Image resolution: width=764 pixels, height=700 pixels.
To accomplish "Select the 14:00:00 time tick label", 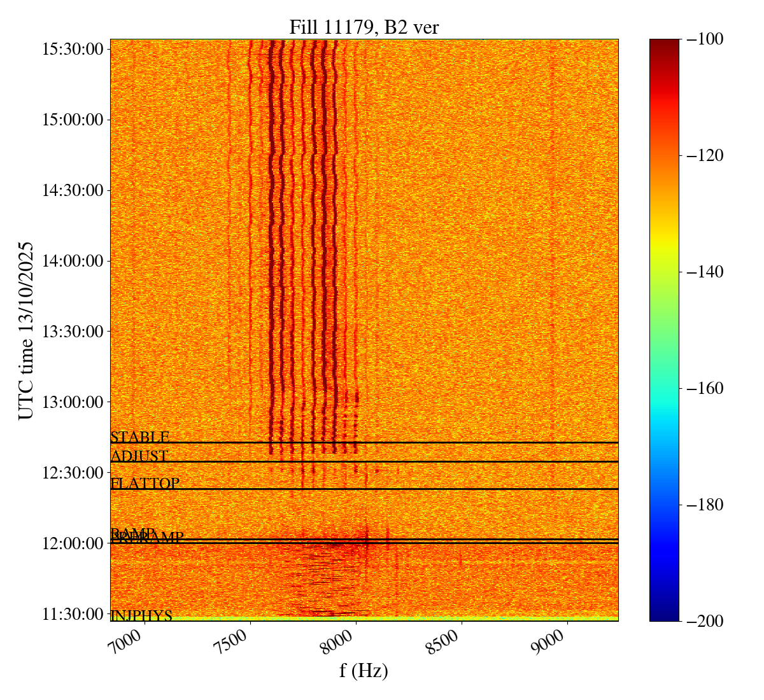I will point(73,261).
